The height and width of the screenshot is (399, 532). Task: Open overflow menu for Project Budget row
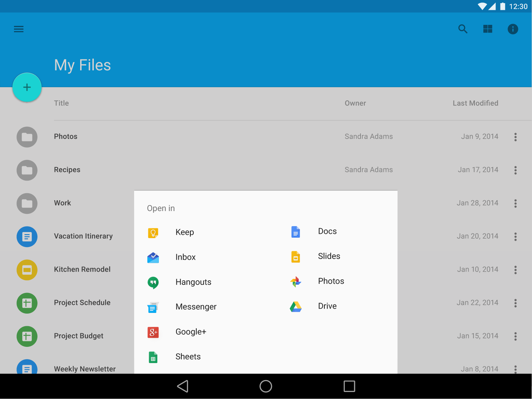pos(516,336)
